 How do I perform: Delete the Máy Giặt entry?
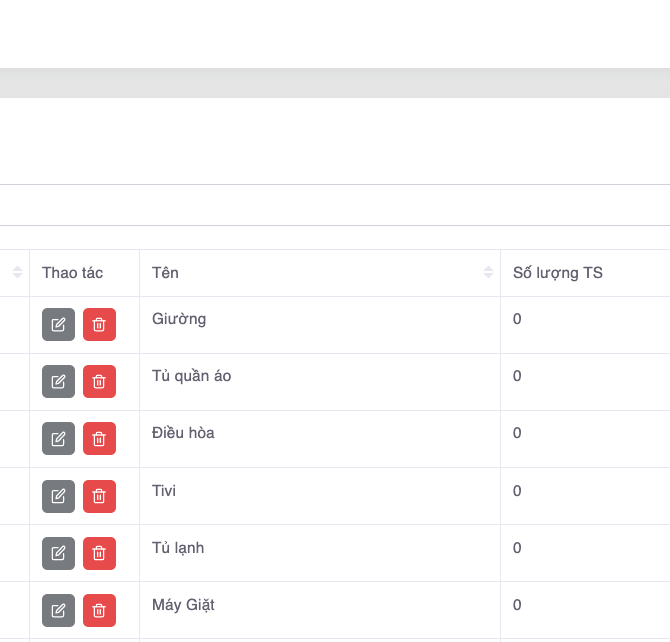coord(99,610)
